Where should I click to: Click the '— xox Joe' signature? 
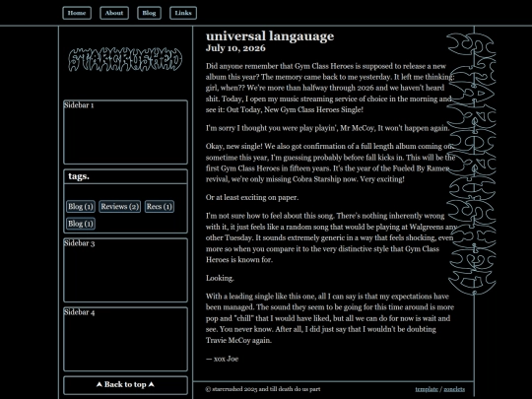pos(222,359)
